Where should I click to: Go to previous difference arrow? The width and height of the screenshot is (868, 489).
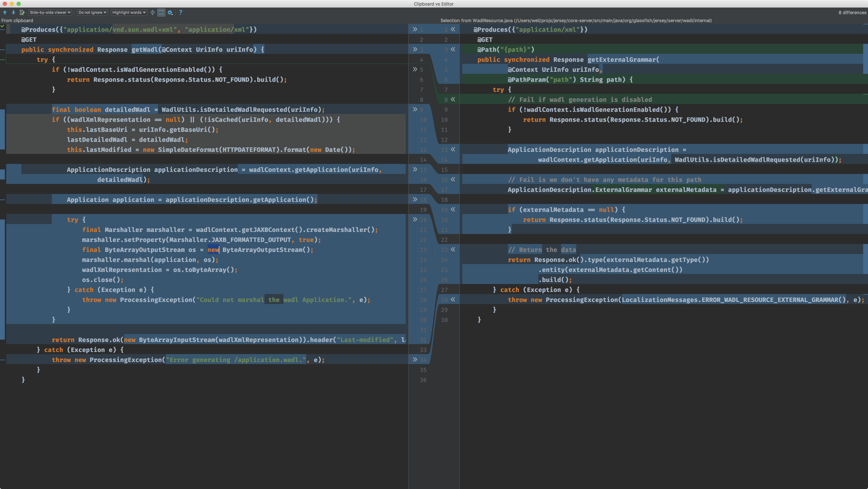[5, 12]
